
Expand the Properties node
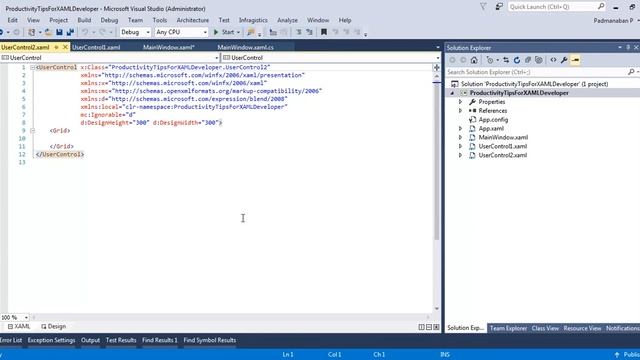point(460,102)
